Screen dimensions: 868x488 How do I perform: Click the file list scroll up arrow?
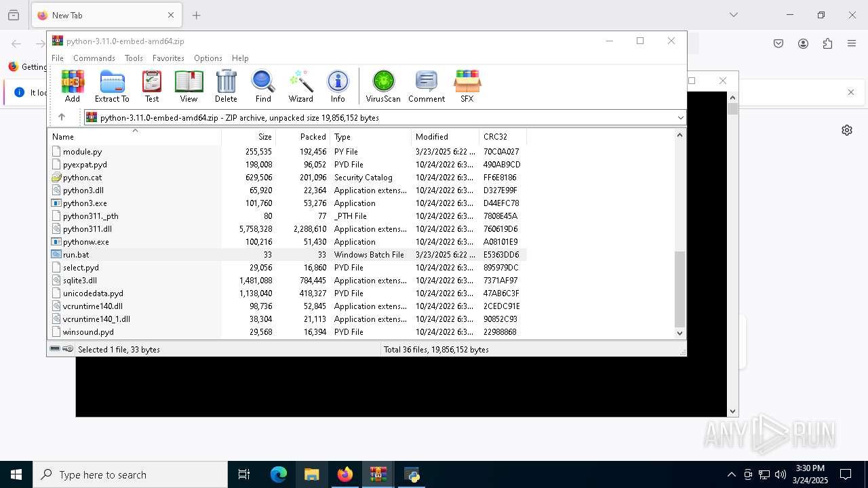coord(680,135)
